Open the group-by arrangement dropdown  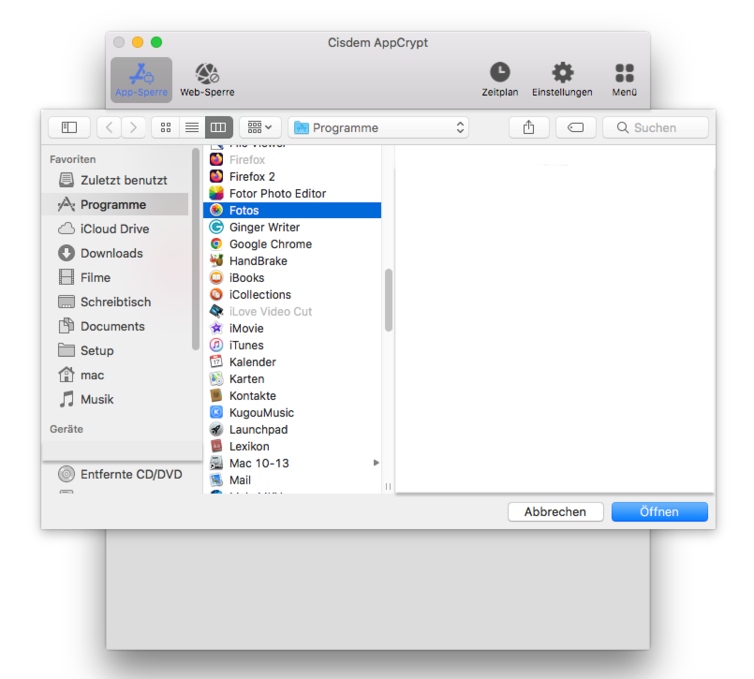(260, 127)
